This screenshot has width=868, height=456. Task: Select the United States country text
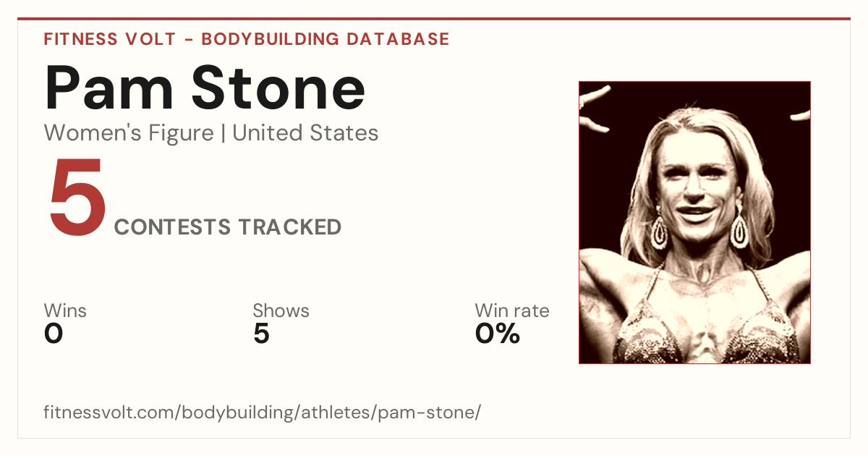coord(305,133)
